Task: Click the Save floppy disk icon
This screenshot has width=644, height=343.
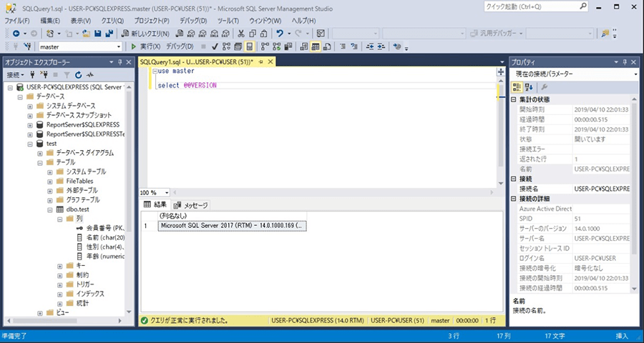Action: (98, 34)
